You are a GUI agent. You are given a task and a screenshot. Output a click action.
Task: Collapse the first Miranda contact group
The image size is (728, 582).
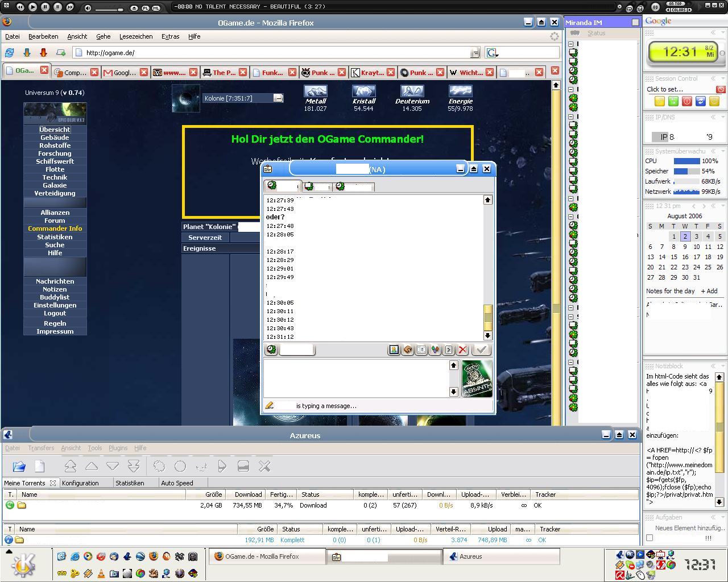pyautogui.click(x=570, y=43)
